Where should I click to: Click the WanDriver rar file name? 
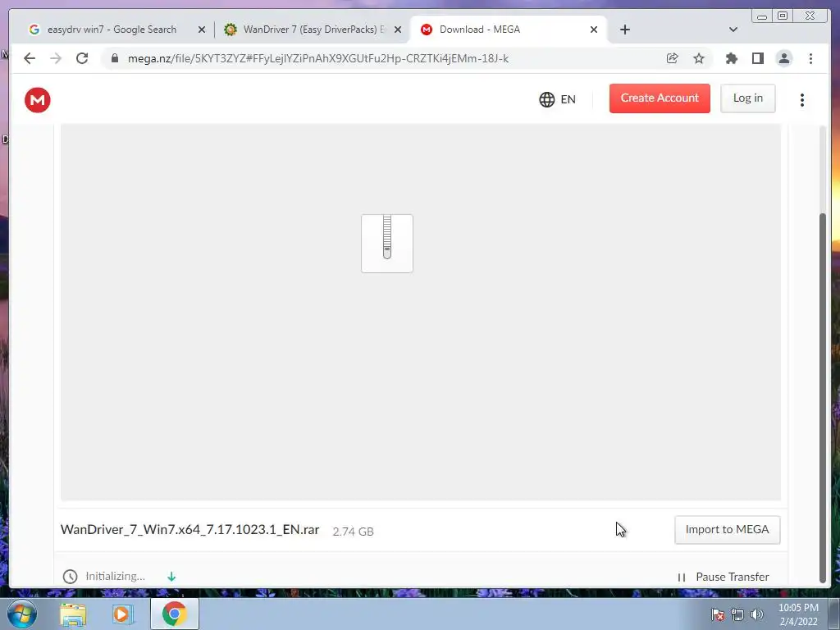click(x=189, y=529)
